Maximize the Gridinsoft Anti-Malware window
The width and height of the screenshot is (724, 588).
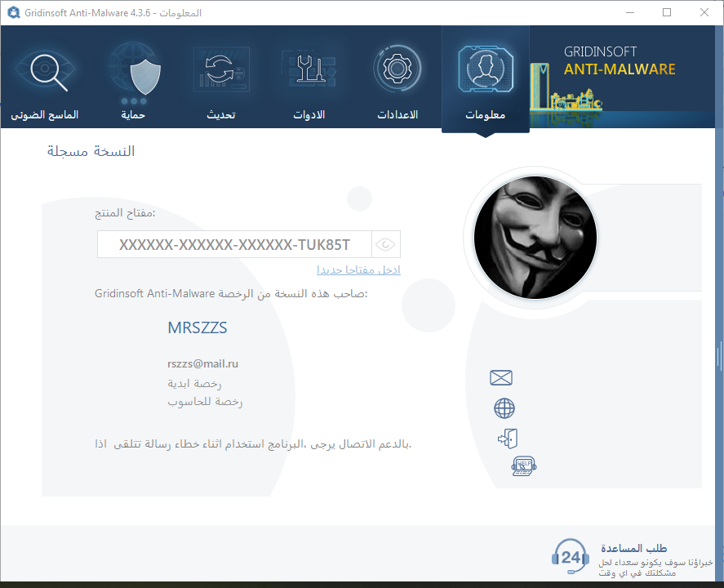[x=667, y=12]
